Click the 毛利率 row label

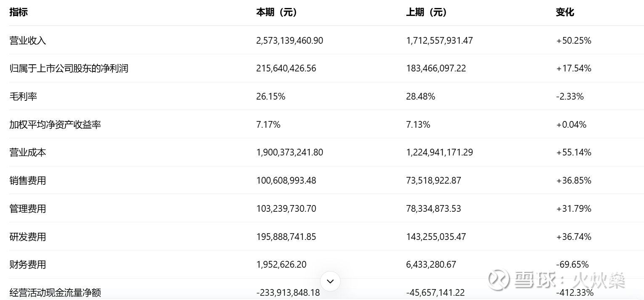pyautogui.click(x=23, y=96)
